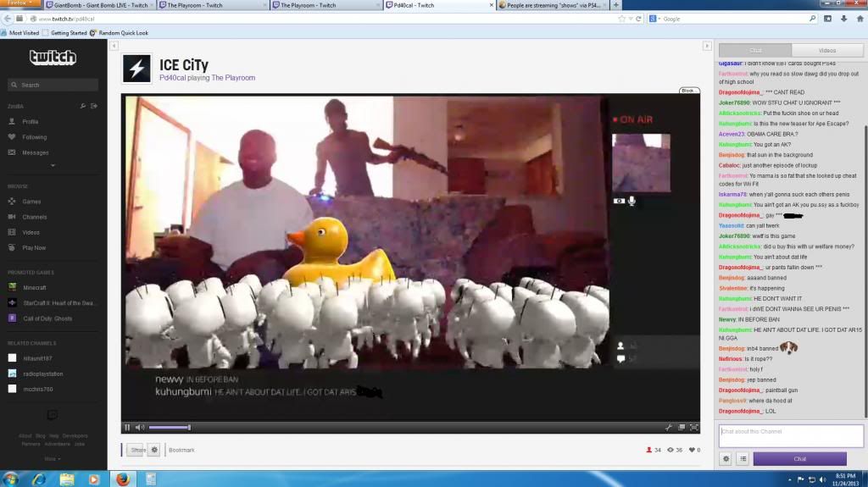Send message with purple Chat button
Screen dimensions: 868x487
pyautogui.click(x=799, y=459)
